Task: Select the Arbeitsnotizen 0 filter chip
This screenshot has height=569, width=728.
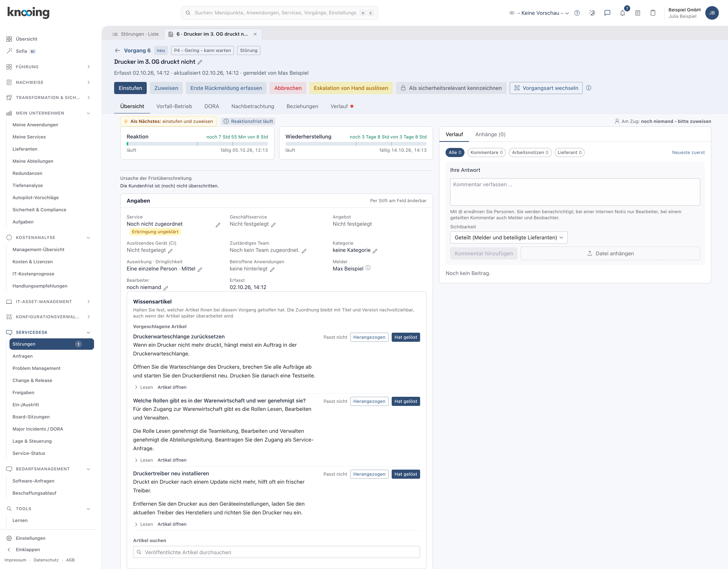Action: [x=530, y=152]
